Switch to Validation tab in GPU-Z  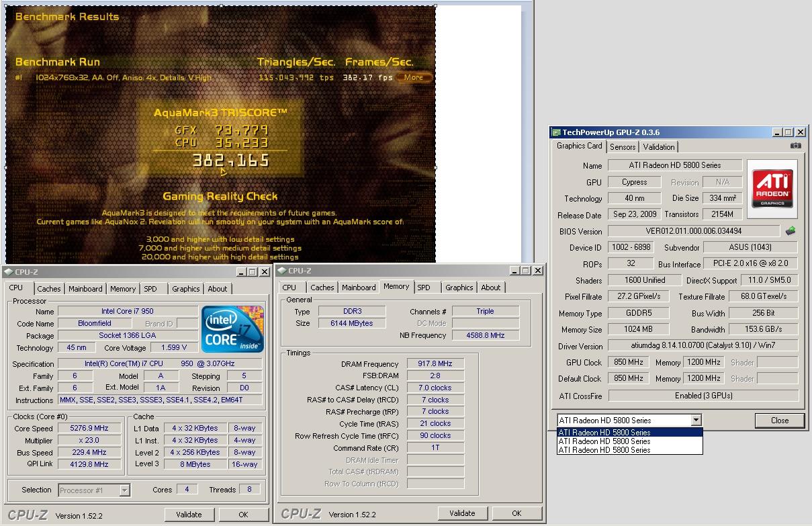coord(659,146)
